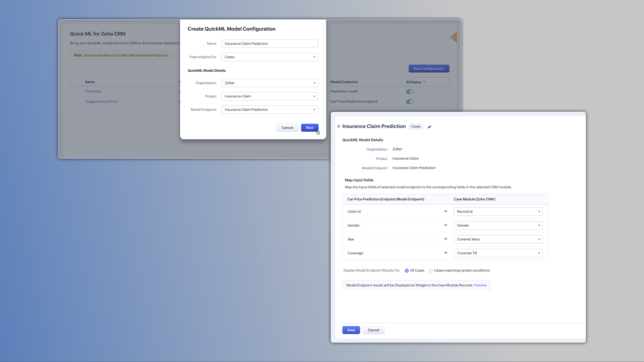Open the Suggested Car Price configuration
The height and width of the screenshot is (362, 644).
tap(101, 102)
